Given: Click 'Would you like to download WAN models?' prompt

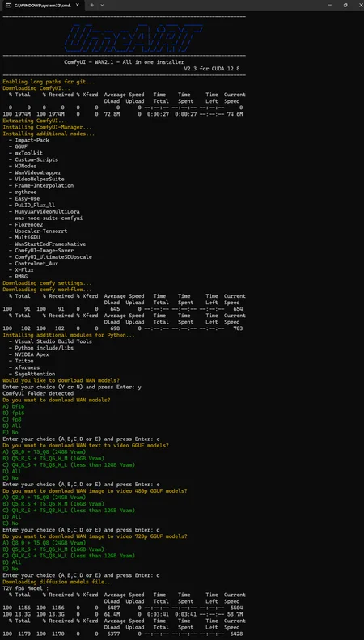Looking at the screenshot, I should (61, 380).
